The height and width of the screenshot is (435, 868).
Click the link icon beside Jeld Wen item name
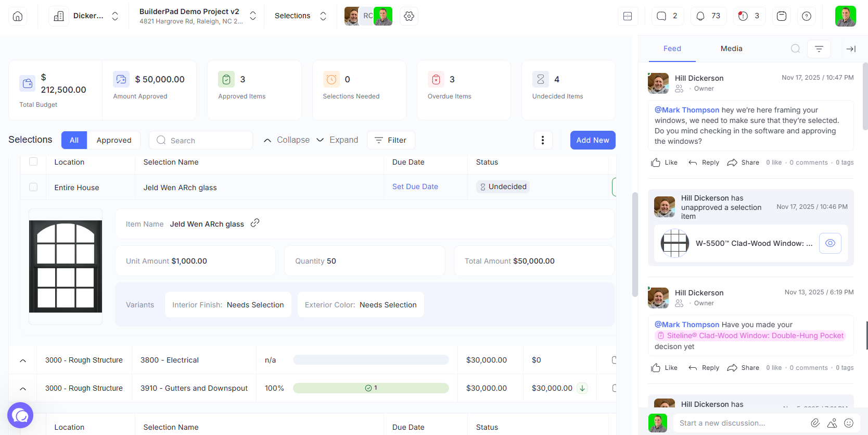pyautogui.click(x=255, y=223)
